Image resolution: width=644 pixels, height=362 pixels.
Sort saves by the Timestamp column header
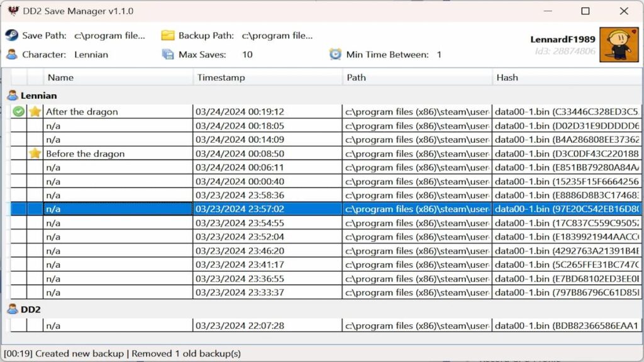pyautogui.click(x=268, y=77)
